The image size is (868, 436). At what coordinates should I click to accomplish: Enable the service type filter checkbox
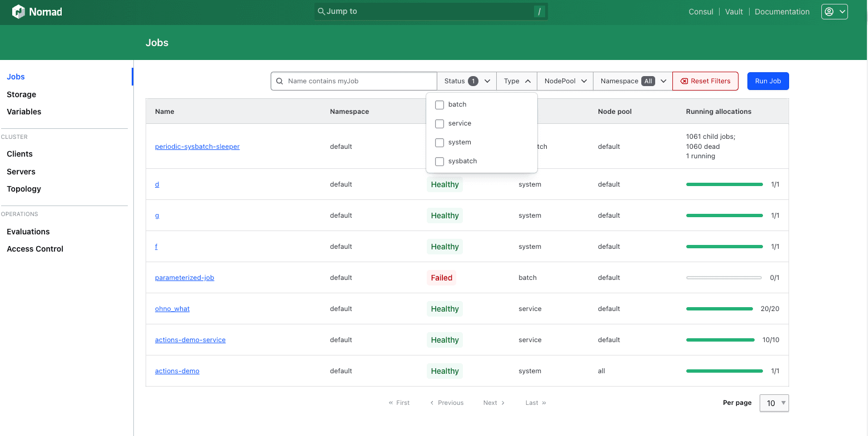click(x=440, y=124)
